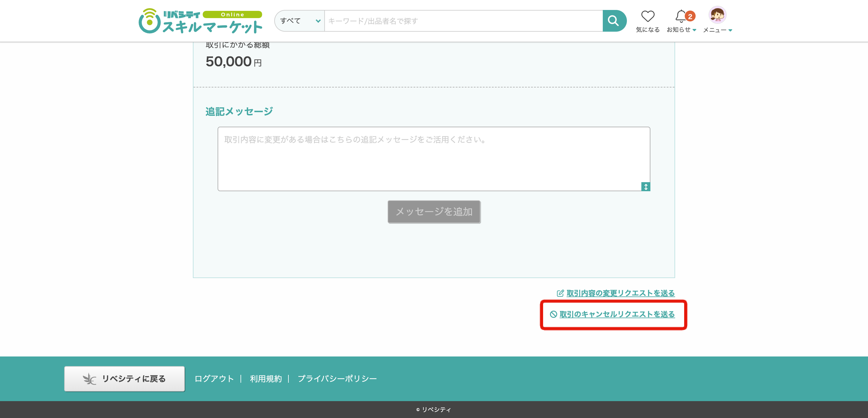Open 取引内容の変更リクエストを送る link

[620, 293]
